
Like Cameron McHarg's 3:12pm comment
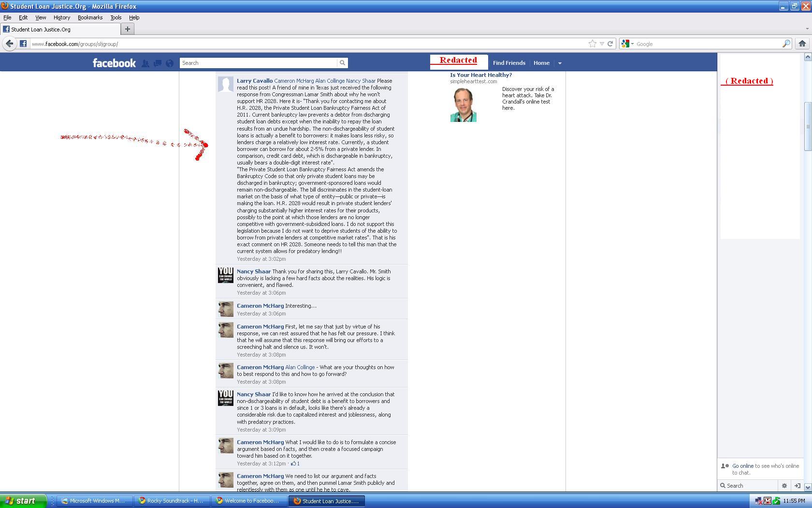[x=293, y=463]
